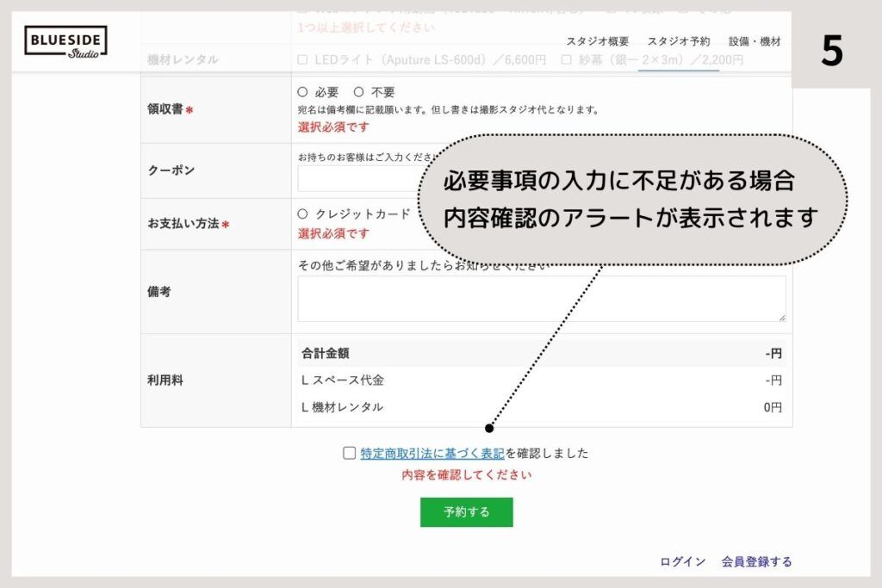
Task: Click the BLUESIDE Studio logo
Action: [65, 42]
